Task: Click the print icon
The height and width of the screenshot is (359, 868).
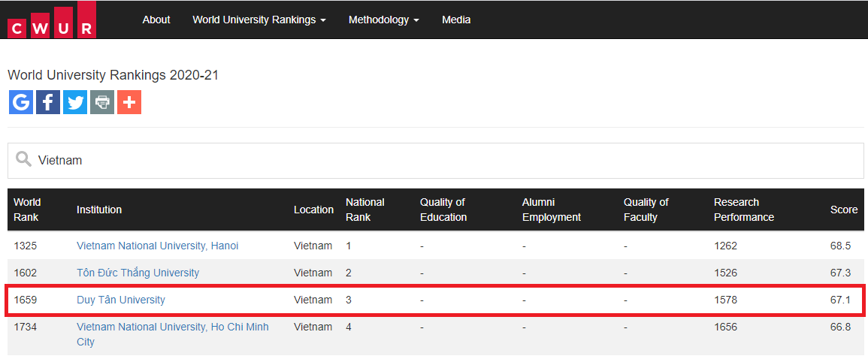Action: (x=102, y=102)
